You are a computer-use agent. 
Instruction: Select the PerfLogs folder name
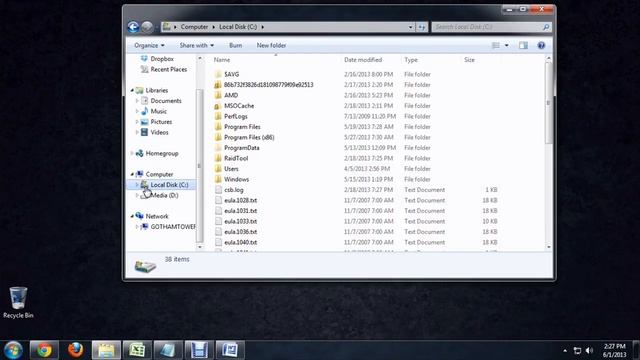point(236,116)
